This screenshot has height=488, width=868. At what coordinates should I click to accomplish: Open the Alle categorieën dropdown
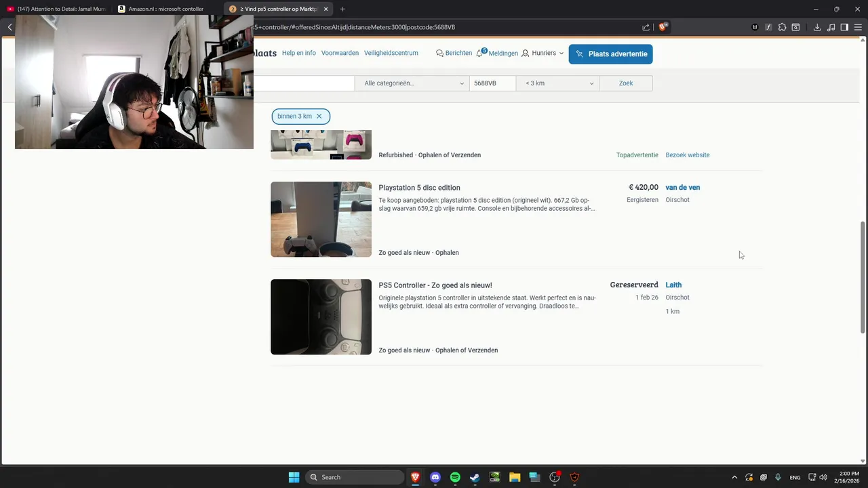pyautogui.click(x=412, y=83)
